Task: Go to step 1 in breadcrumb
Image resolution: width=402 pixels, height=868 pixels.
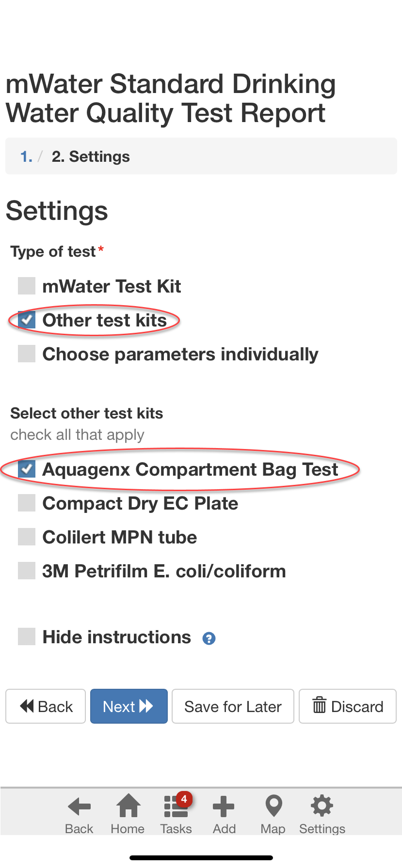Action: (26, 156)
